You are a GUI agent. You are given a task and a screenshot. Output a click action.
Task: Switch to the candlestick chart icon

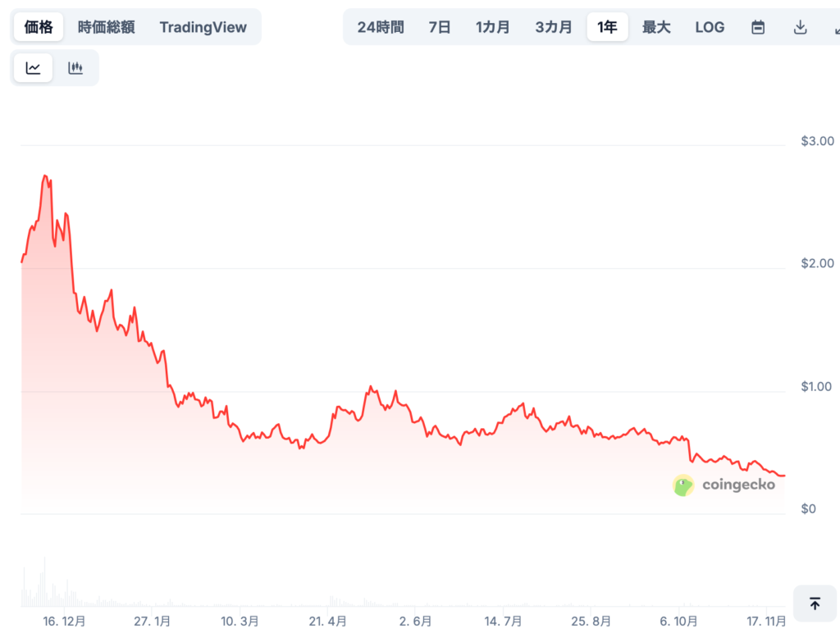click(75, 67)
